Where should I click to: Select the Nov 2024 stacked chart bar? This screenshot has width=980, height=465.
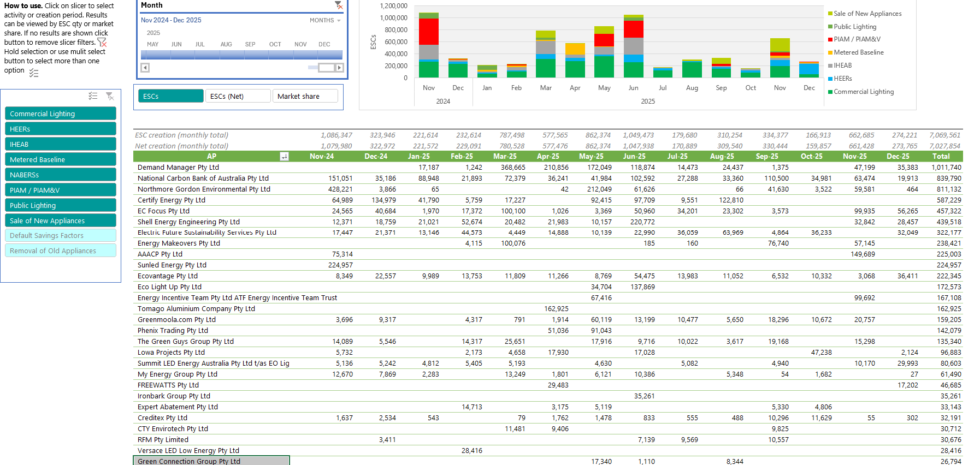tap(429, 45)
